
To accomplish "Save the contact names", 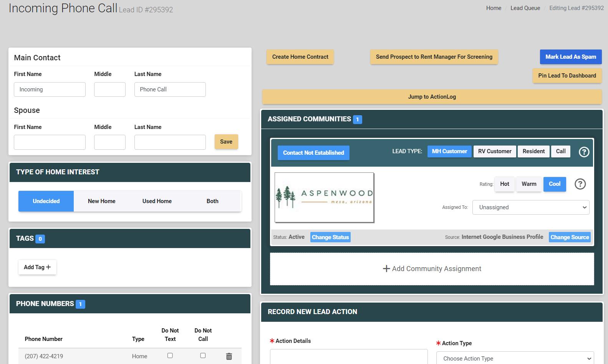I will [x=226, y=142].
